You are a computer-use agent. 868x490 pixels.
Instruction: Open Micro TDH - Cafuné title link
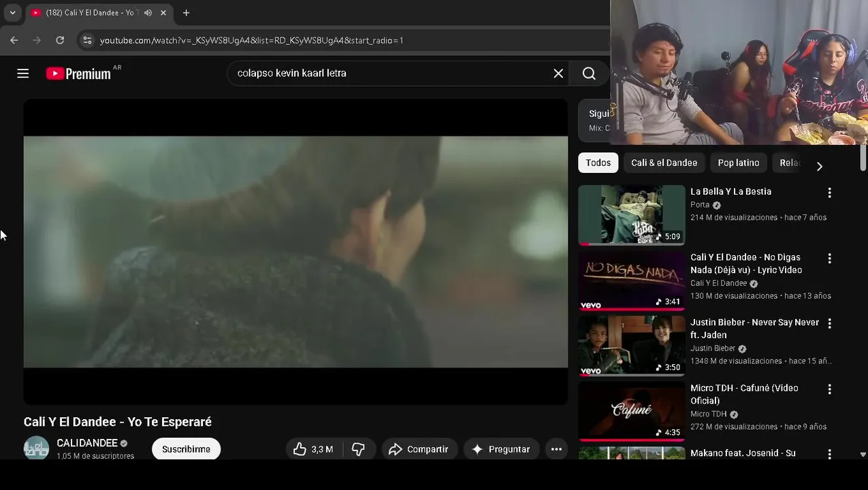pyautogui.click(x=744, y=394)
